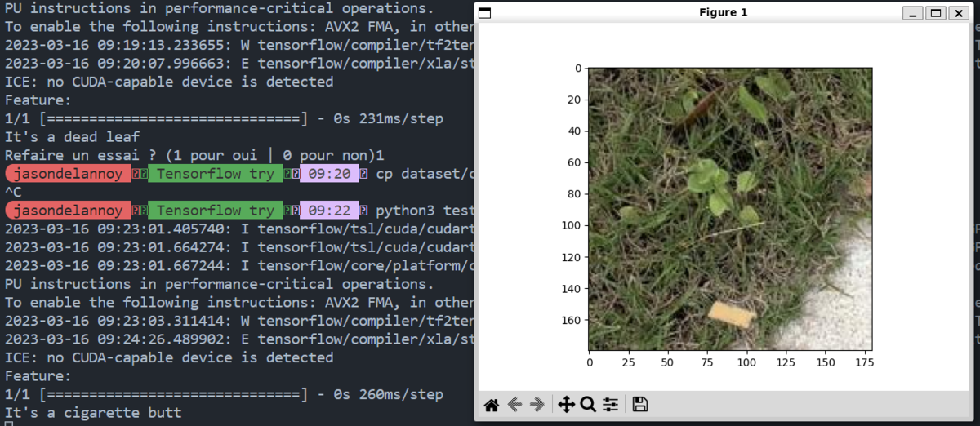Go back to previous view arrow

click(x=514, y=405)
